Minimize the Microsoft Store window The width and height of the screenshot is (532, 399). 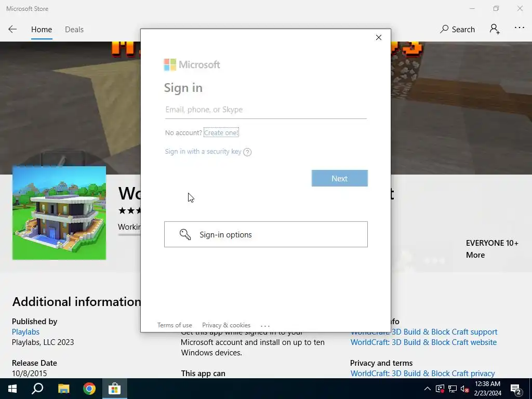472,8
